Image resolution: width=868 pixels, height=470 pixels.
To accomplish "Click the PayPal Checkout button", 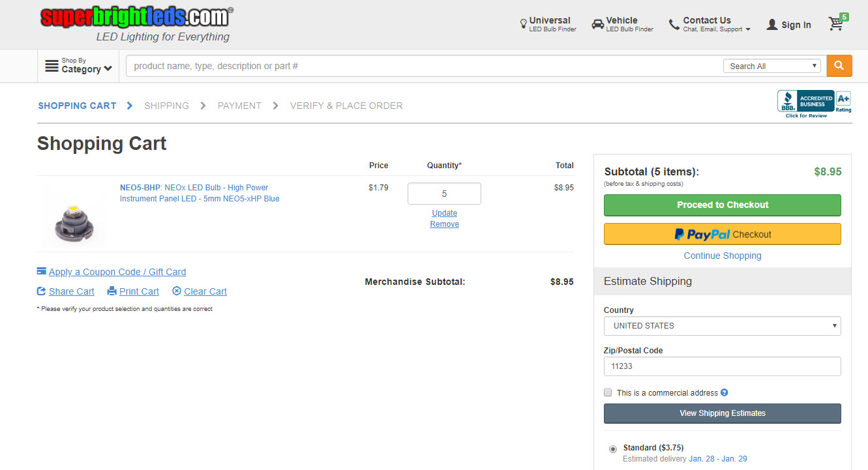I will click(x=722, y=234).
